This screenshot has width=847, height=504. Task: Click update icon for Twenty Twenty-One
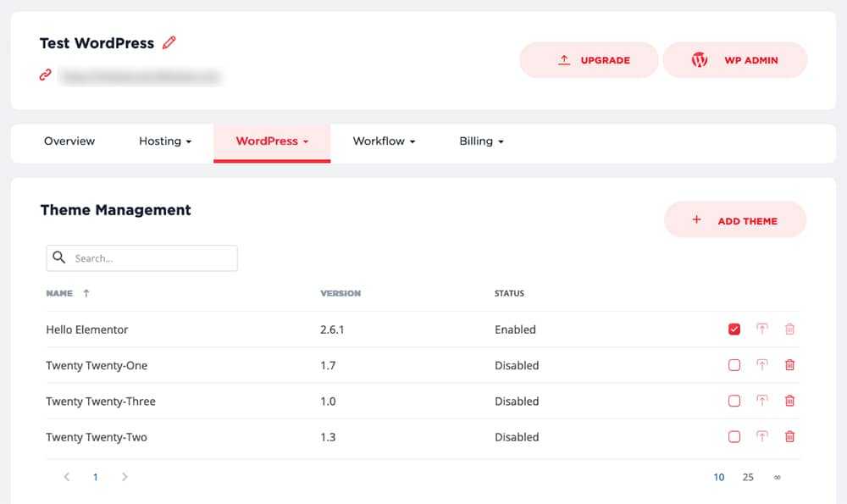[762, 364]
